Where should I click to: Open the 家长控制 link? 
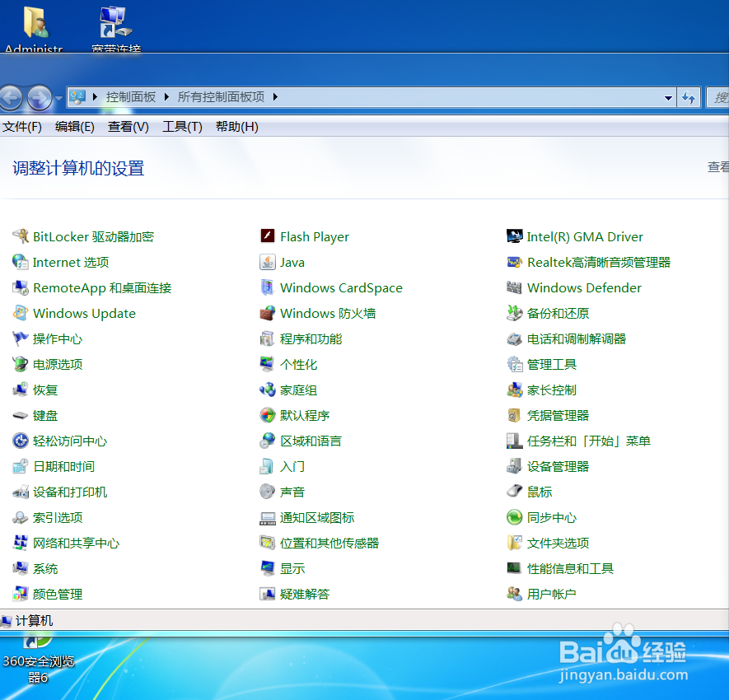click(x=552, y=390)
